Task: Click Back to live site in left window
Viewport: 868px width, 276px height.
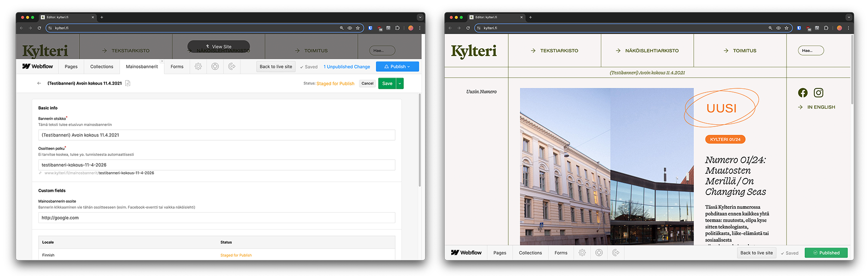Action: point(276,67)
